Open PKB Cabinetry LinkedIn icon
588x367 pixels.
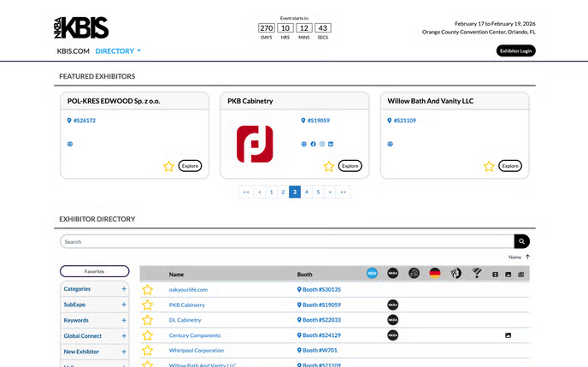[331, 144]
